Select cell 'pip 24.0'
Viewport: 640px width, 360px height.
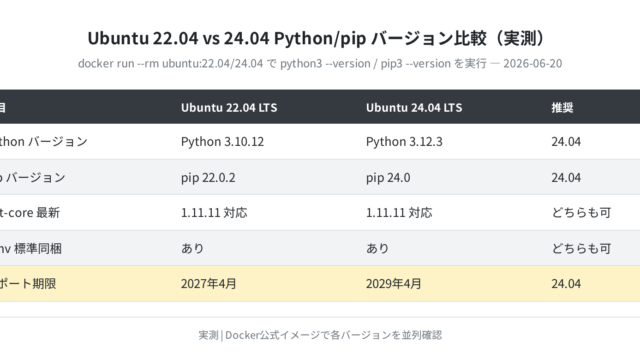(x=388, y=178)
